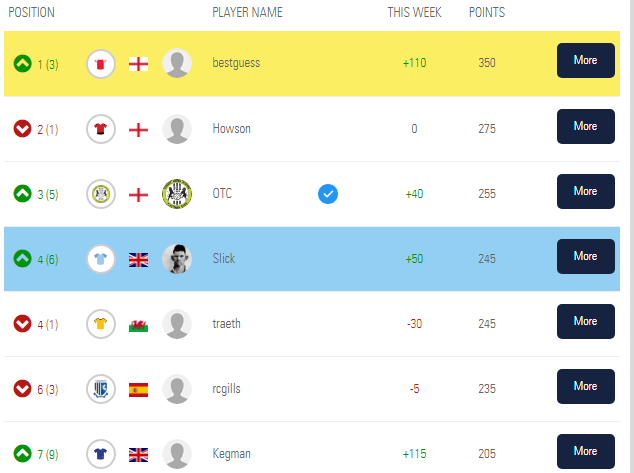
Task: Click Kegman's navy shirt icon
Action: click(x=101, y=454)
